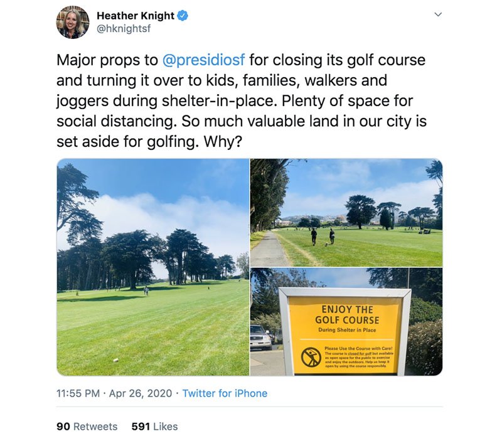The image size is (502, 448).
Task: Open the yellow sign photo
Action: click(x=346, y=322)
